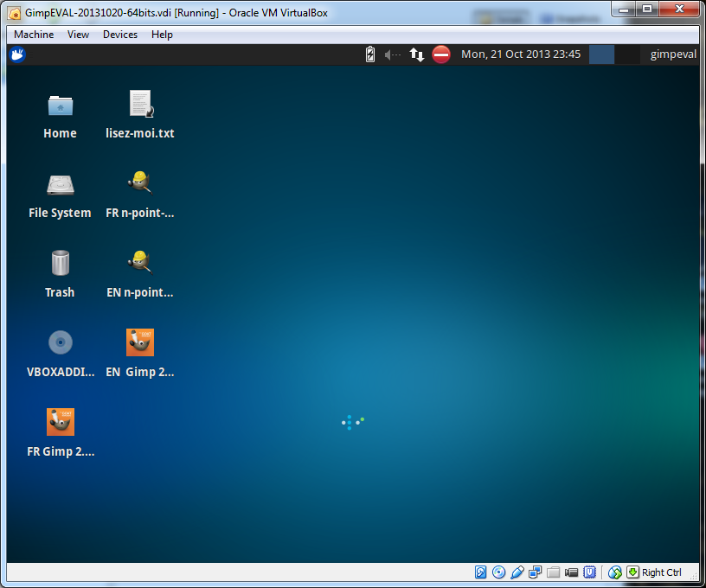The width and height of the screenshot is (706, 588).
Task: Click the File System label text
Action: [x=60, y=213]
